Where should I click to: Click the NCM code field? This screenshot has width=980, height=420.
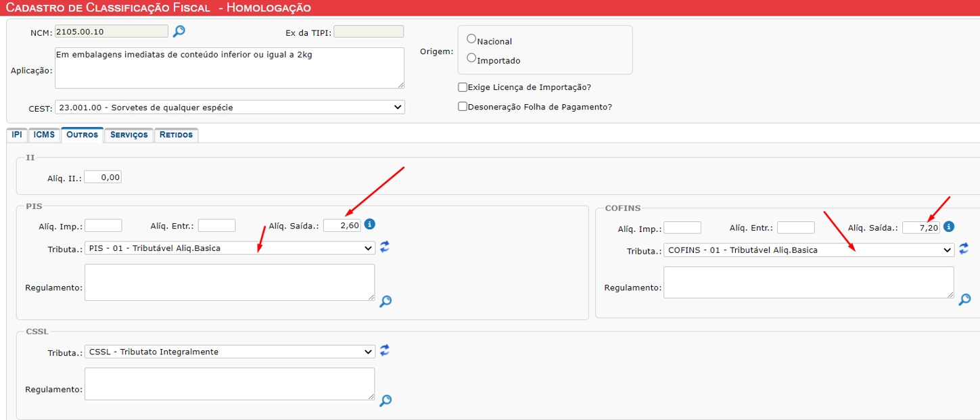[x=112, y=31]
